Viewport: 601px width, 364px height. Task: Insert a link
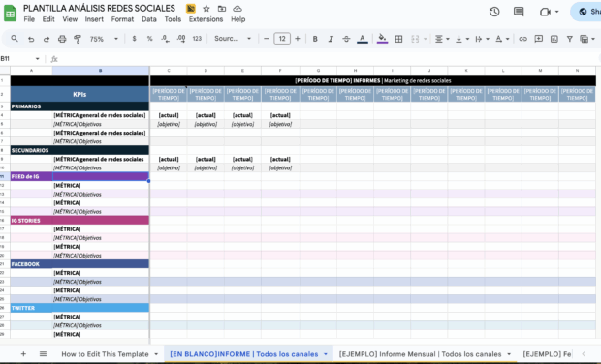point(522,39)
